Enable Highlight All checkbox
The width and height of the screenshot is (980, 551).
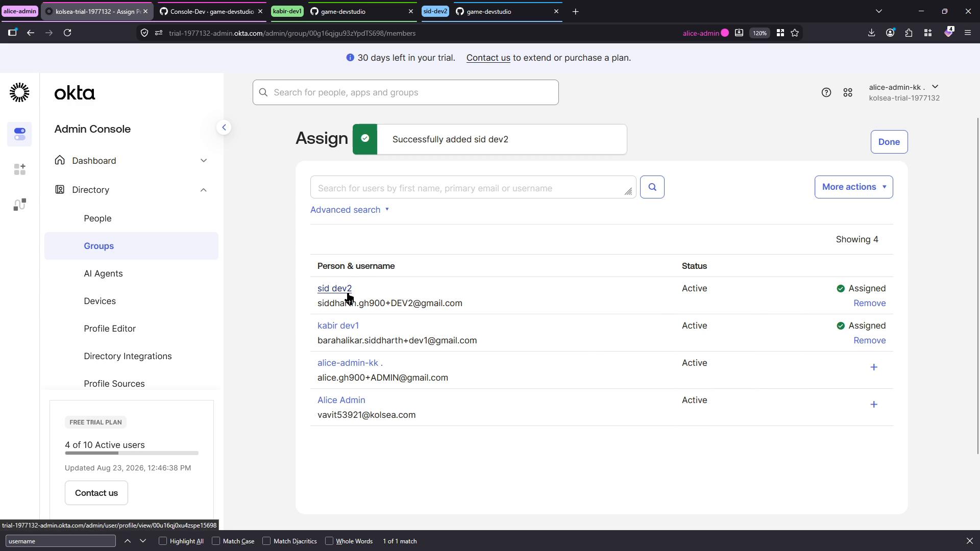pos(163,541)
